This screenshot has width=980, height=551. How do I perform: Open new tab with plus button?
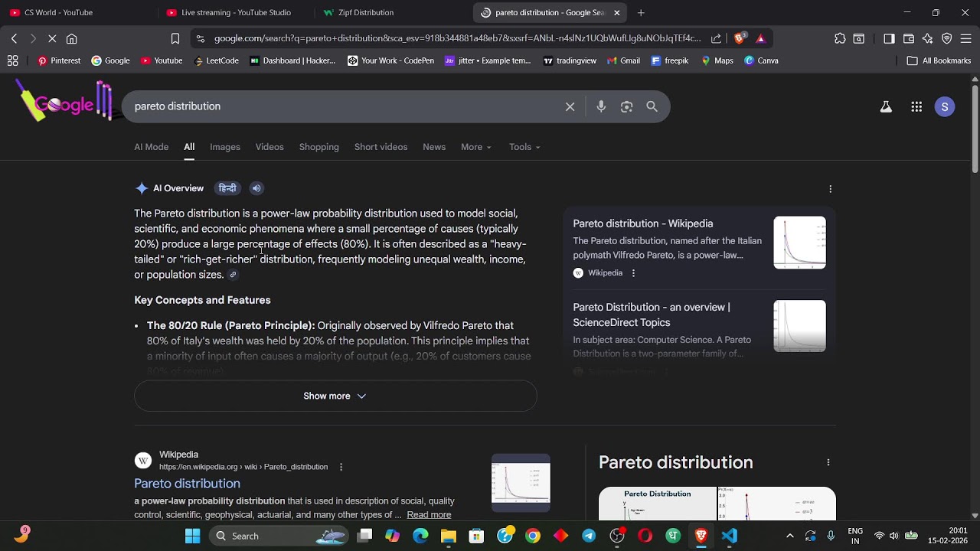click(x=641, y=12)
